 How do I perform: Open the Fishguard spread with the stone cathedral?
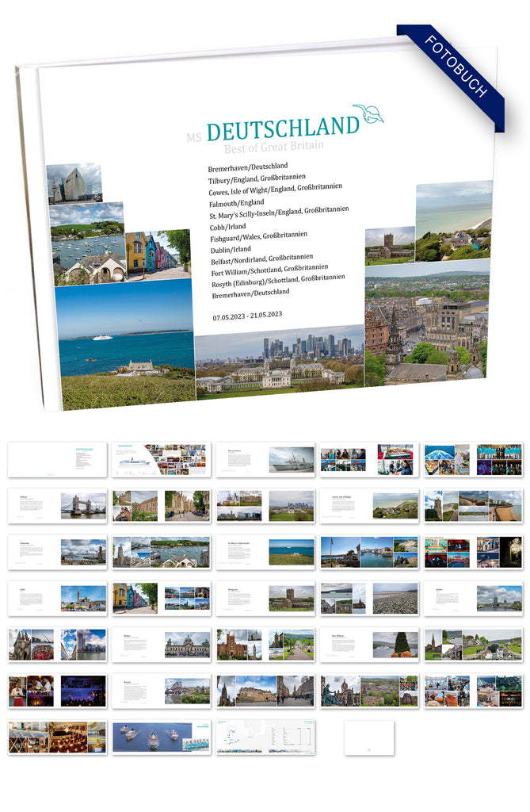pos(265,599)
